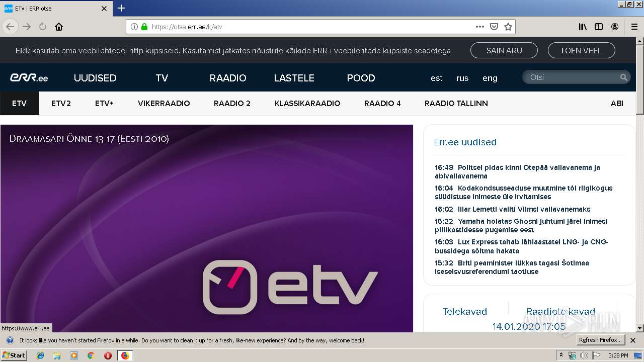Image resolution: width=644 pixels, height=362 pixels.
Task: Close the ETV | ERR otse tab
Action: [104, 9]
